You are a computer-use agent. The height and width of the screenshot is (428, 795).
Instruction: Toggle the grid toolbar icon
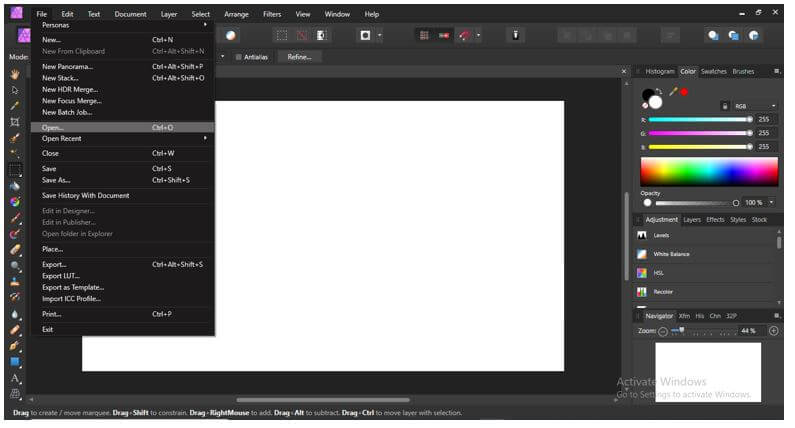coord(424,35)
